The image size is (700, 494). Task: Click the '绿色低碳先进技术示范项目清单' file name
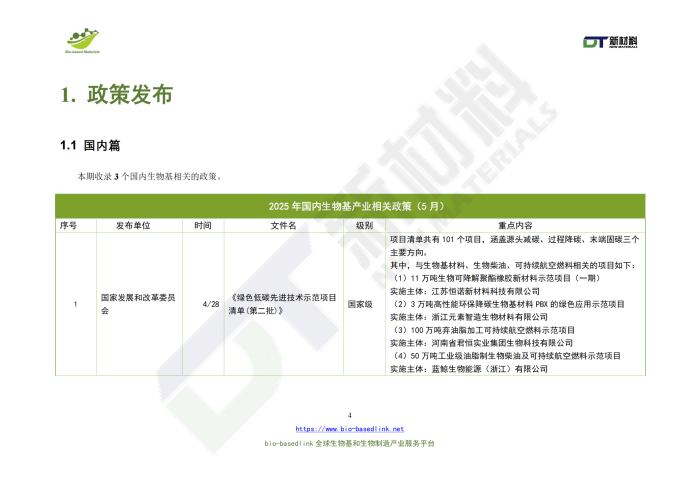pyautogui.click(x=283, y=304)
